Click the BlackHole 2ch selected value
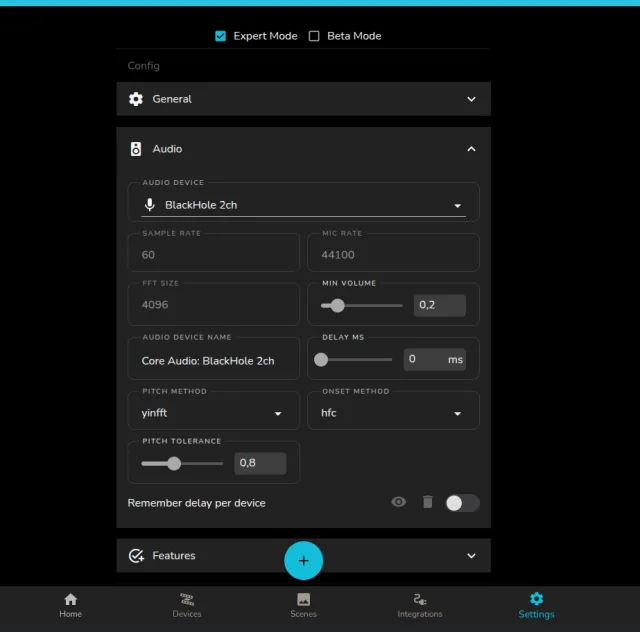Image resolution: width=640 pixels, height=632 pixels. [201, 205]
